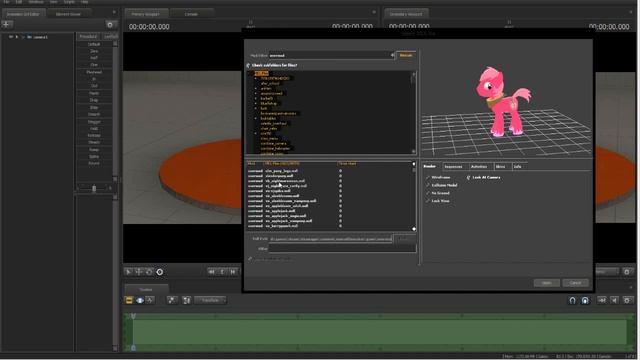Click the timeline playhead marker

[x=133, y=316]
